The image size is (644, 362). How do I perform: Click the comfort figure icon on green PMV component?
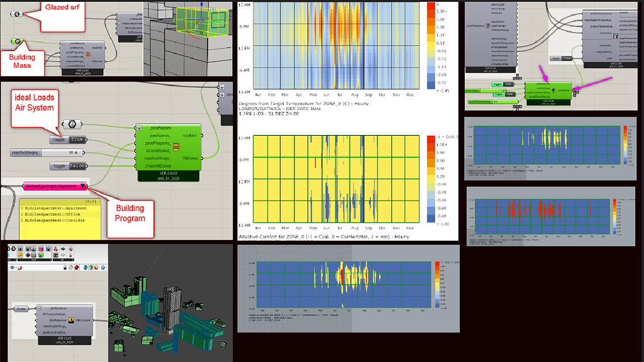pyautogui.click(x=554, y=90)
